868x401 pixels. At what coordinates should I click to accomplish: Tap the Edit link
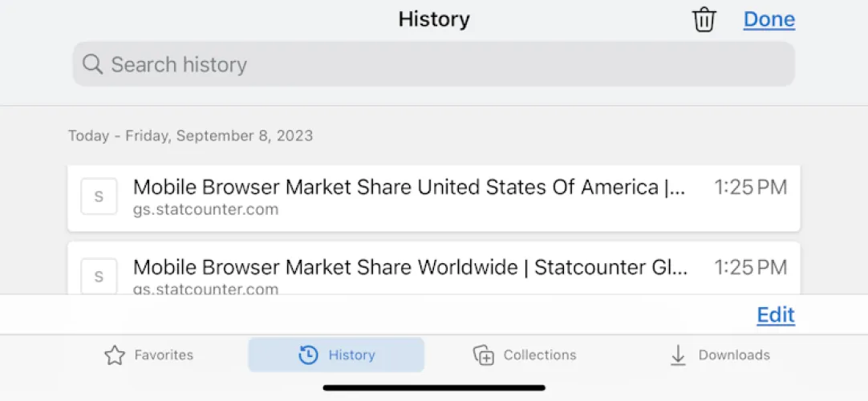click(776, 315)
